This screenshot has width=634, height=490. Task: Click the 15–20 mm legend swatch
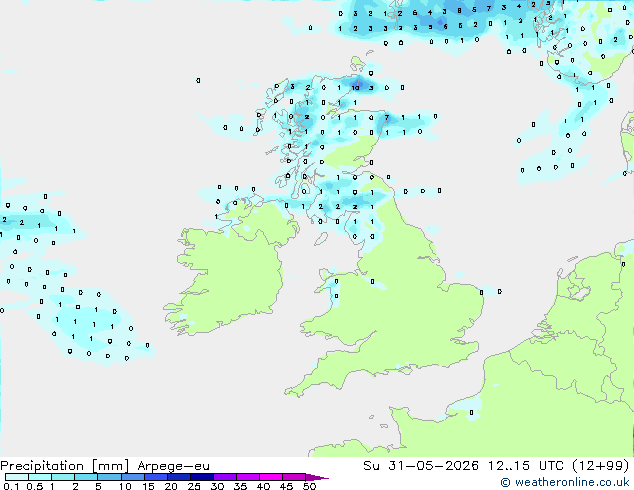[x=156, y=477]
